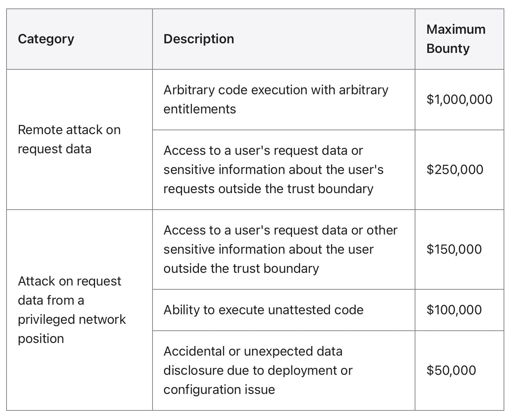Select the 'Remote attack on request data' cell

[x=69, y=139]
